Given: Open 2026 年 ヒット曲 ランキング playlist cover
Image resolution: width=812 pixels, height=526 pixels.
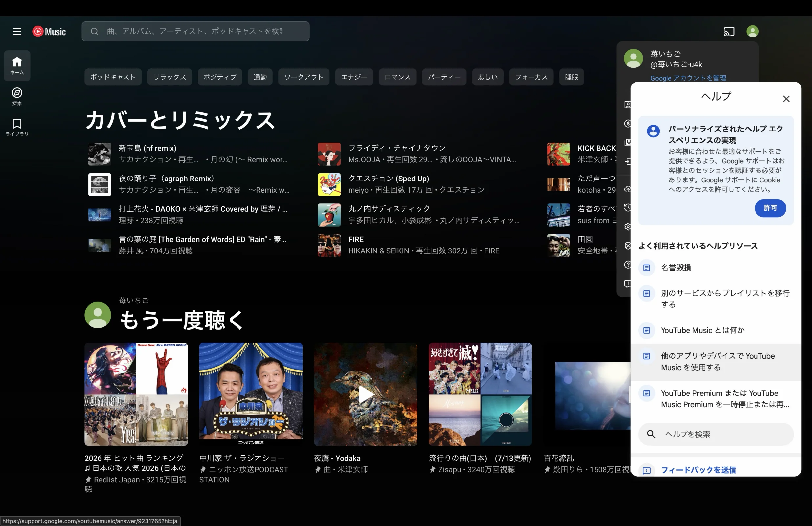Looking at the screenshot, I should 136,394.
